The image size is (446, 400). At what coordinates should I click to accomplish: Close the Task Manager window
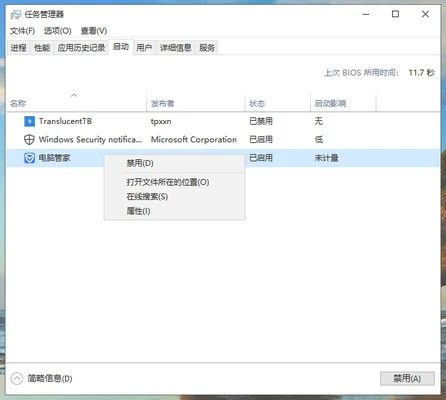pos(425,14)
